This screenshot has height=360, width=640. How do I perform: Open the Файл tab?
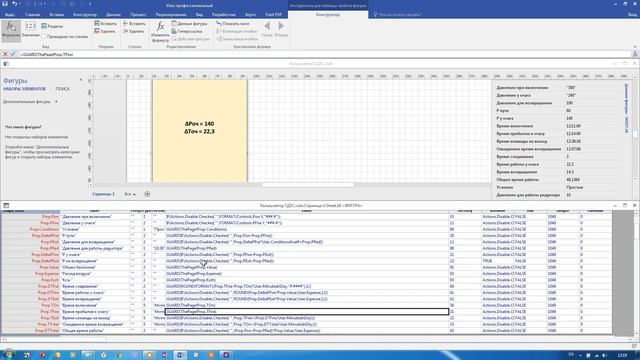[10, 14]
